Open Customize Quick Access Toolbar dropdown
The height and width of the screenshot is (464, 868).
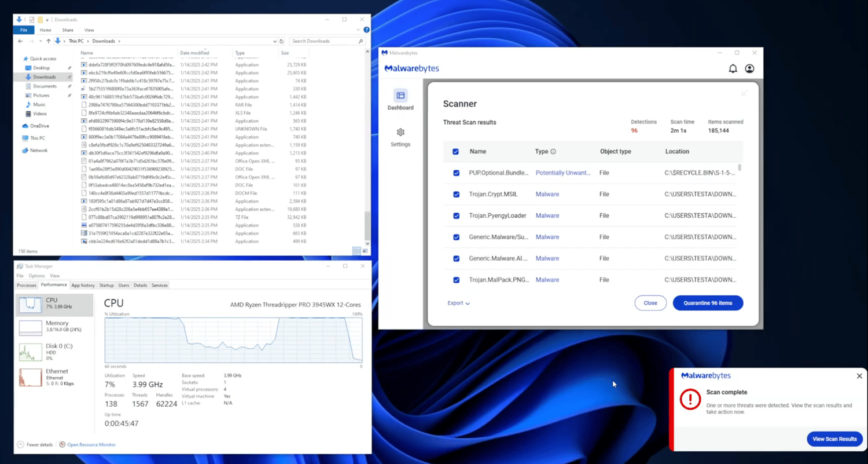click(47, 20)
